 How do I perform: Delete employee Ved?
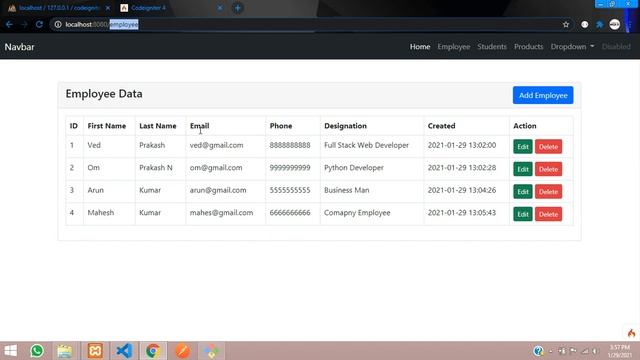548,147
